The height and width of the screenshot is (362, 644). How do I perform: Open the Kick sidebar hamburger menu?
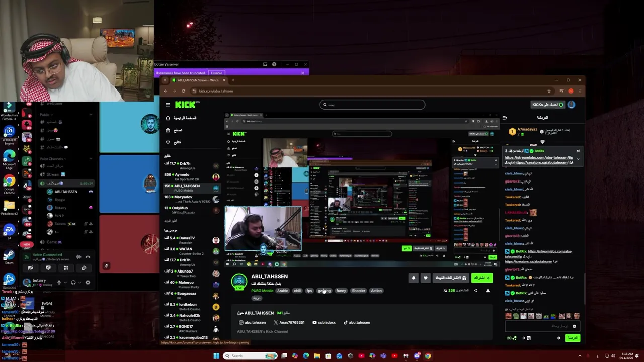[x=168, y=105]
